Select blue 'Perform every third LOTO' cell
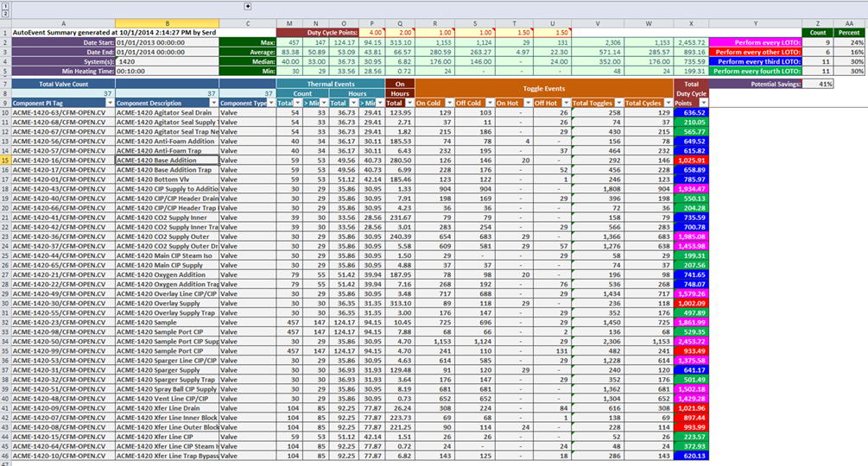Screen dimensions: 868x466 pyautogui.click(x=755, y=61)
